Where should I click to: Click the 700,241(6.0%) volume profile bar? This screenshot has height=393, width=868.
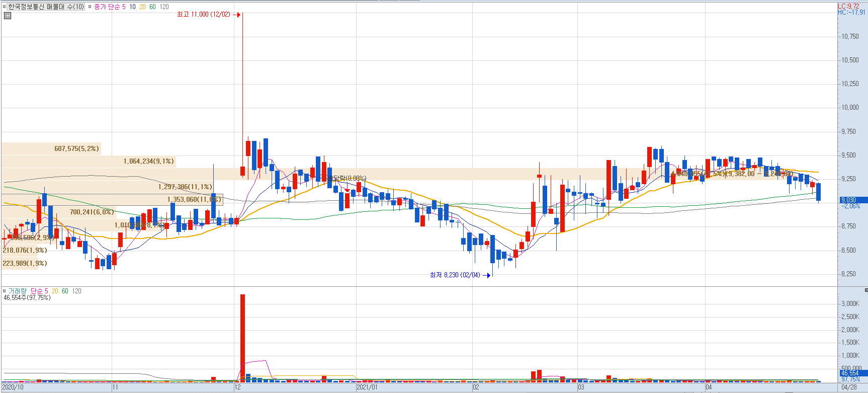(x=58, y=212)
